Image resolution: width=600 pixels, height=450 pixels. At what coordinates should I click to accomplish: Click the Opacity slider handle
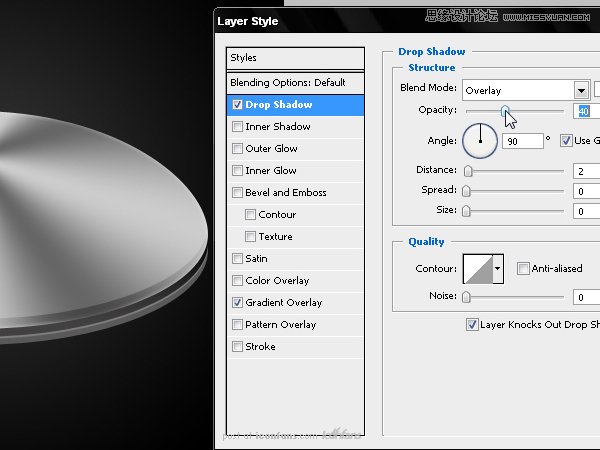[505, 111]
